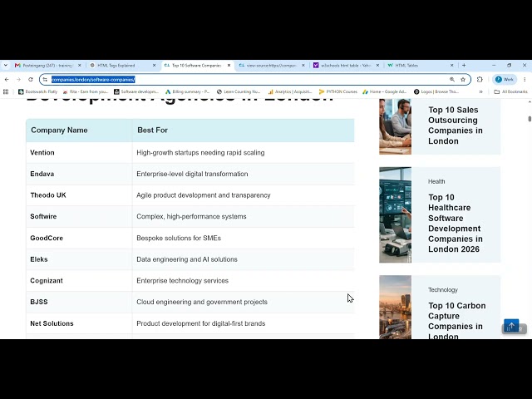Close the HTML Tables tab
The width and height of the screenshot is (532, 399).
point(451,65)
